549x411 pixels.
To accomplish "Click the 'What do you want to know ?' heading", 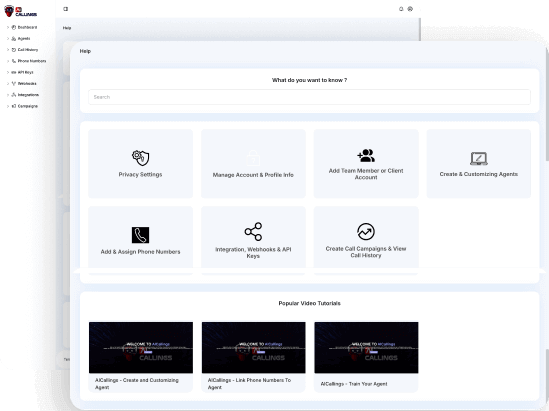I will pyautogui.click(x=310, y=80).
